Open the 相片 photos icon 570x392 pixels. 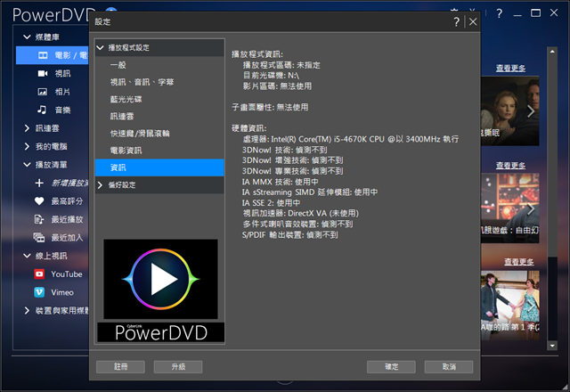pos(43,92)
